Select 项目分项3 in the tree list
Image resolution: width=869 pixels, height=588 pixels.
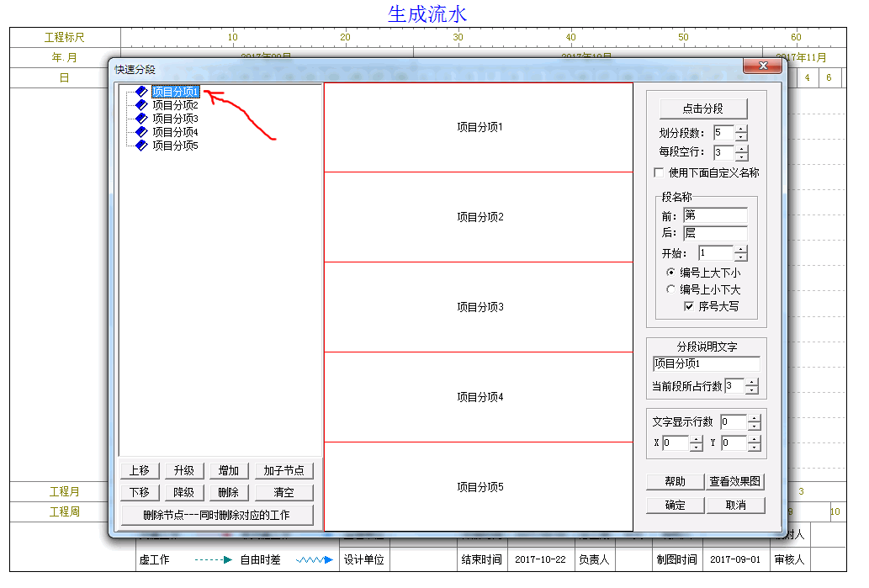(x=174, y=119)
